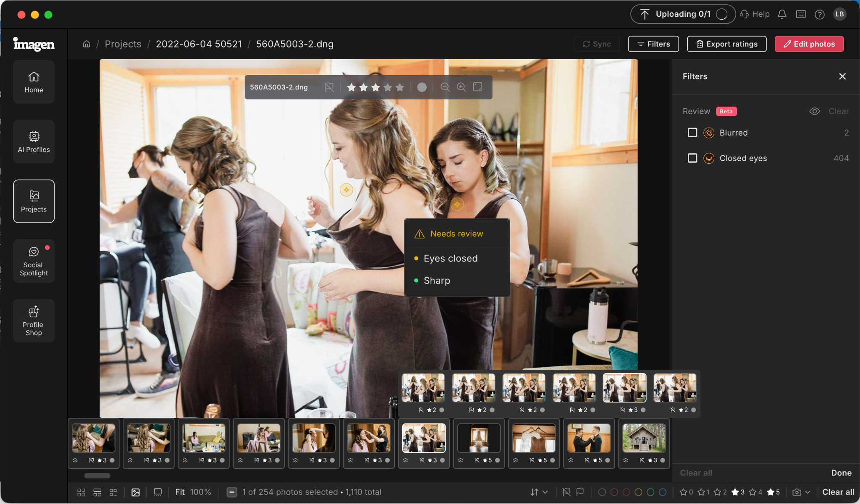Set rating to four stars on overlay

pyautogui.click(x=388, y=87)
